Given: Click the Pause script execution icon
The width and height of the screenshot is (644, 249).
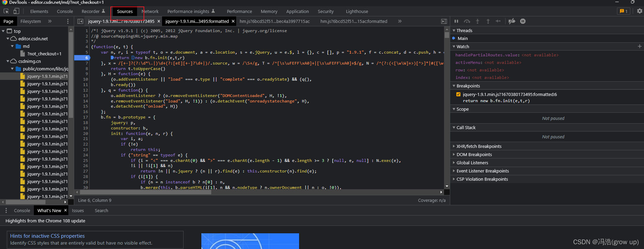Looking at the screenshot, I should 456,21.
